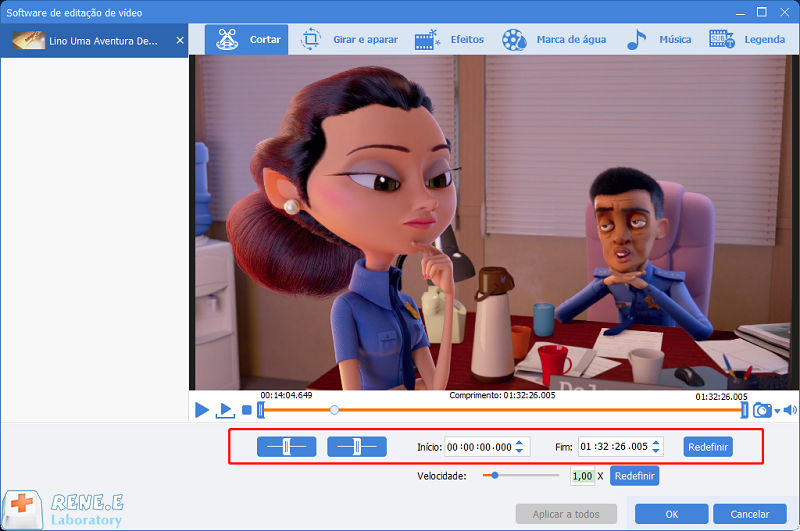
Task: Click the Velocidade slider handle
Action: click(x=494, y=475)
